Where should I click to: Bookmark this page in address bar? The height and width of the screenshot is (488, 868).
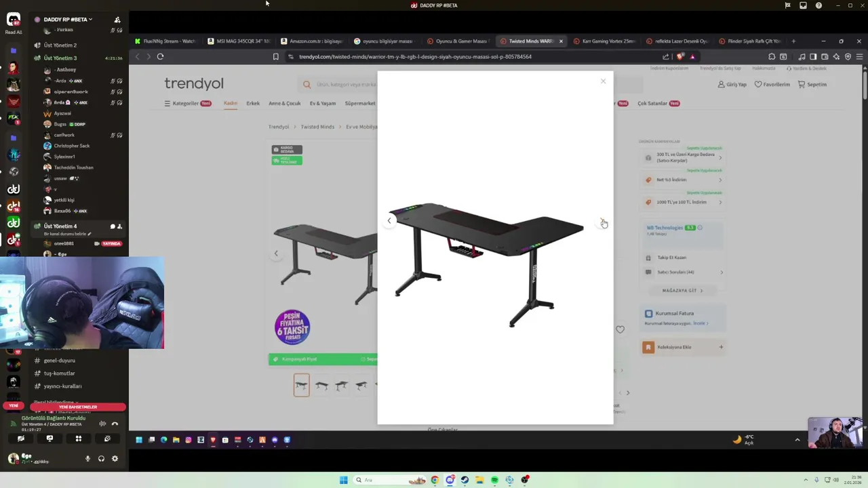tap(275, 57)
